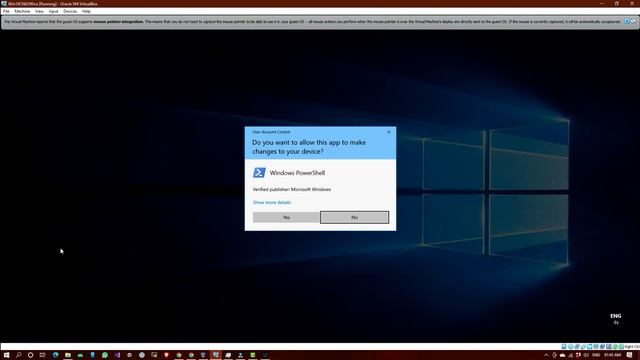The width and height of the screenshot is (640, 360).
Task: Open the VirtualBox Help menu
Action: (86, 11)
